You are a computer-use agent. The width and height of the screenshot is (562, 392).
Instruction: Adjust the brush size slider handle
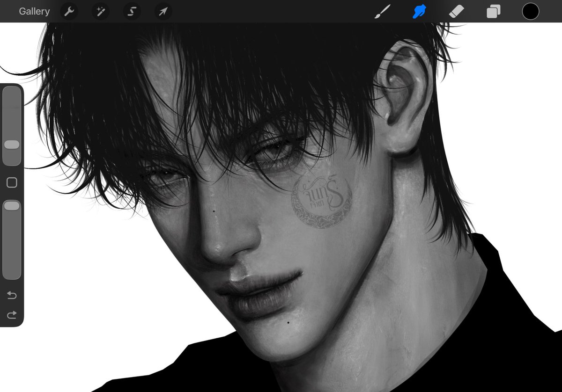pos(12,145)
